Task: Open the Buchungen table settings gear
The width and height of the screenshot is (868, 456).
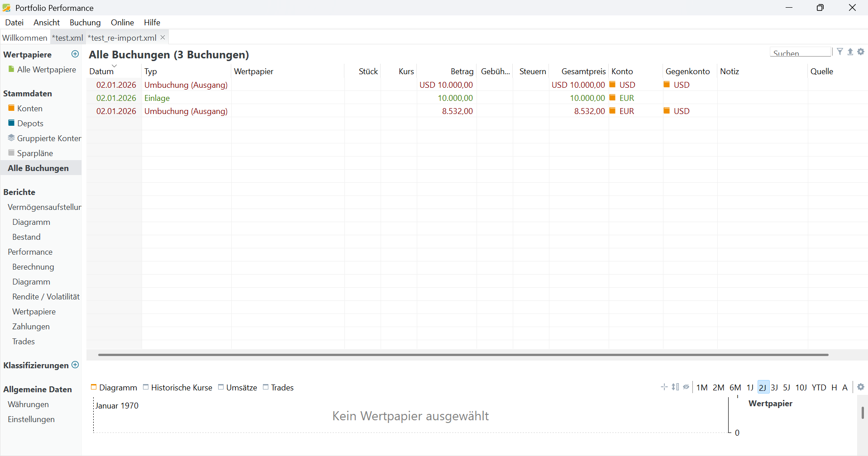Action: 861,52
